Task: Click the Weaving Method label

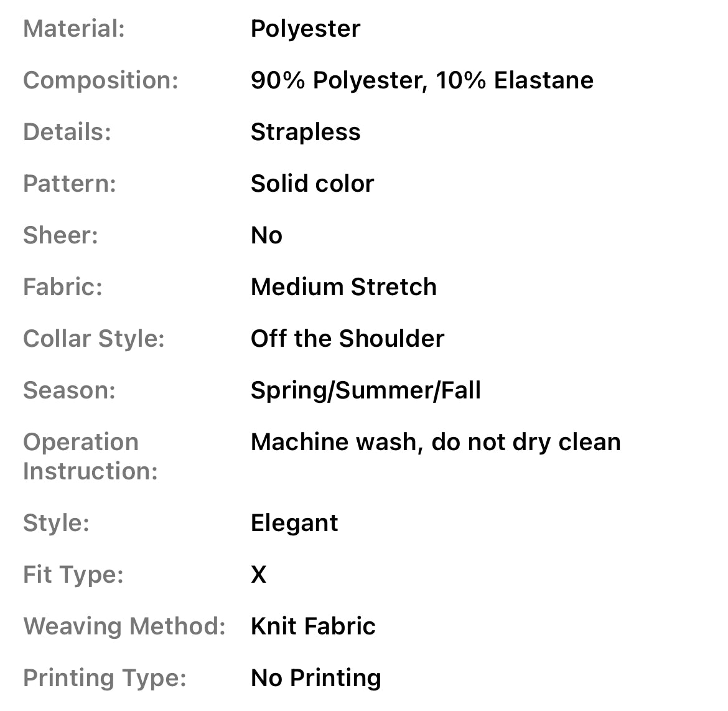Action: (124, 626)
